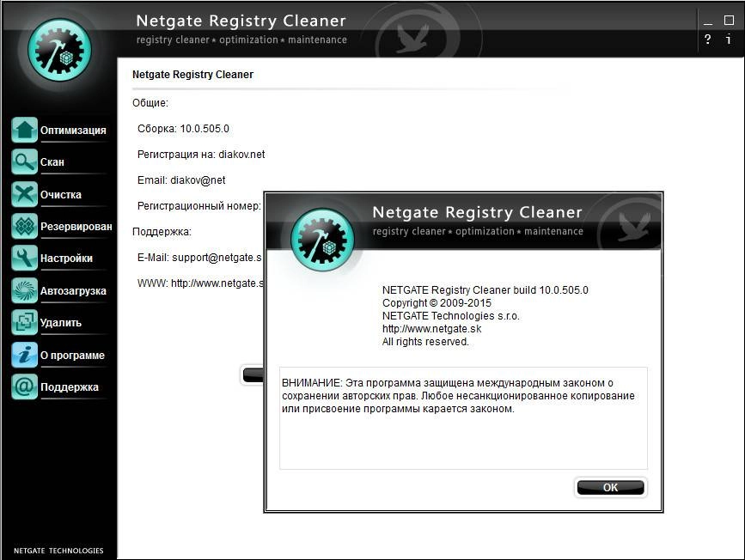Image resolution: width=745 pixels, height=560 pixels.
Task: Click the magnifier icon next to Скан
Action: (24, 161)
